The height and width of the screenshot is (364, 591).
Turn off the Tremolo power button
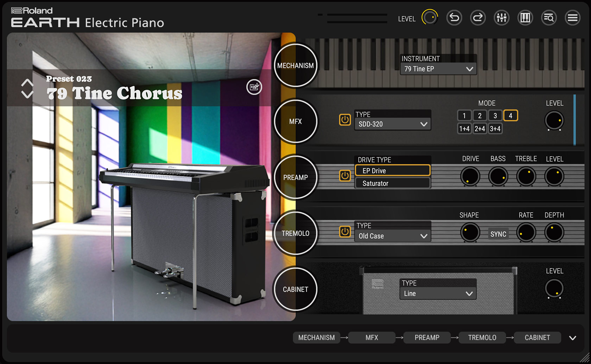[x=345, y=232]
